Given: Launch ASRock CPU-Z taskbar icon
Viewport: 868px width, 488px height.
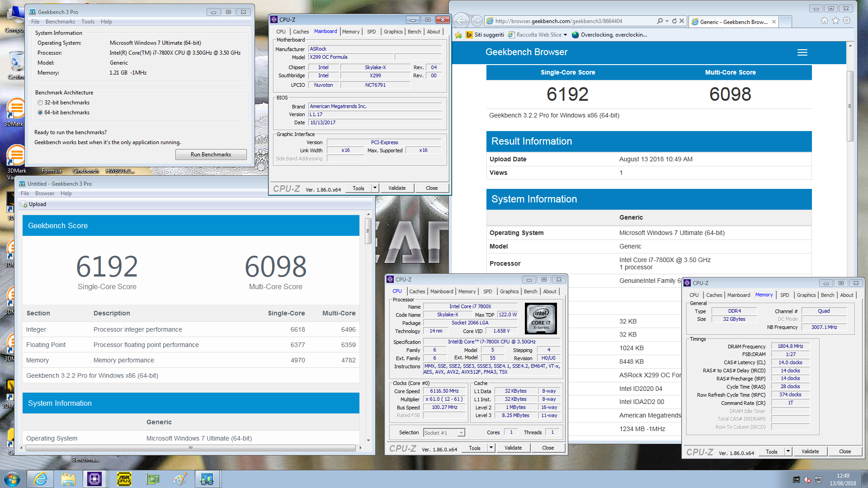Looking at the screenshot, I should 124,479.
